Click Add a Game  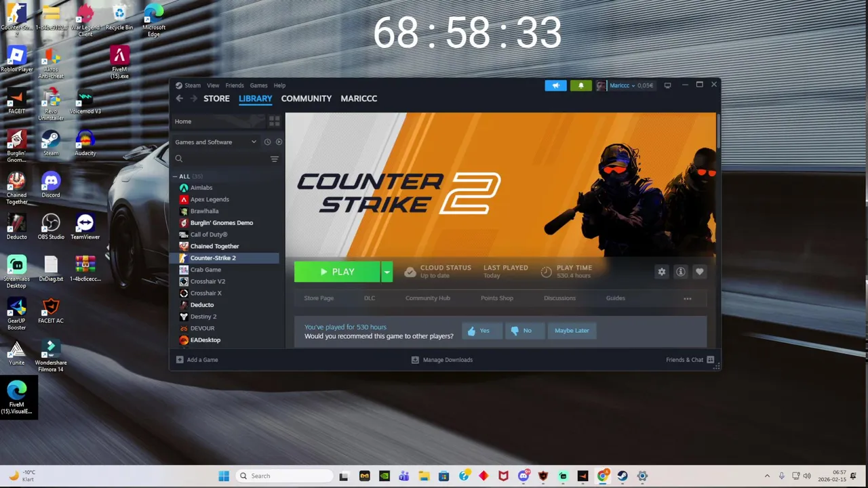click(197, 360)
